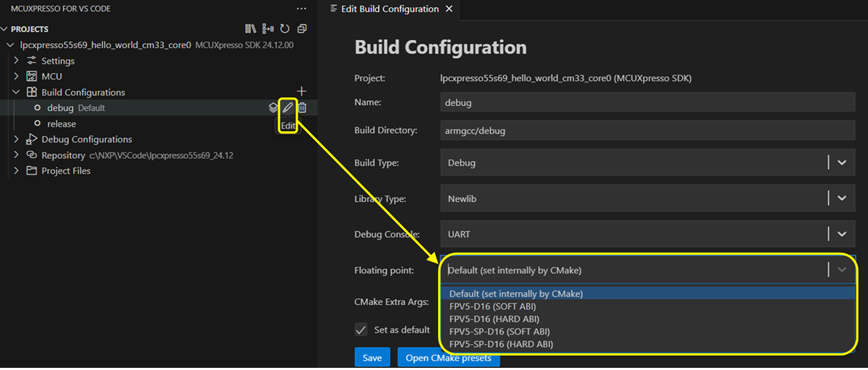Expand the Debug Configurations tree node
The width and height of the screenshot is (868, 370).
tap(16, 140)
